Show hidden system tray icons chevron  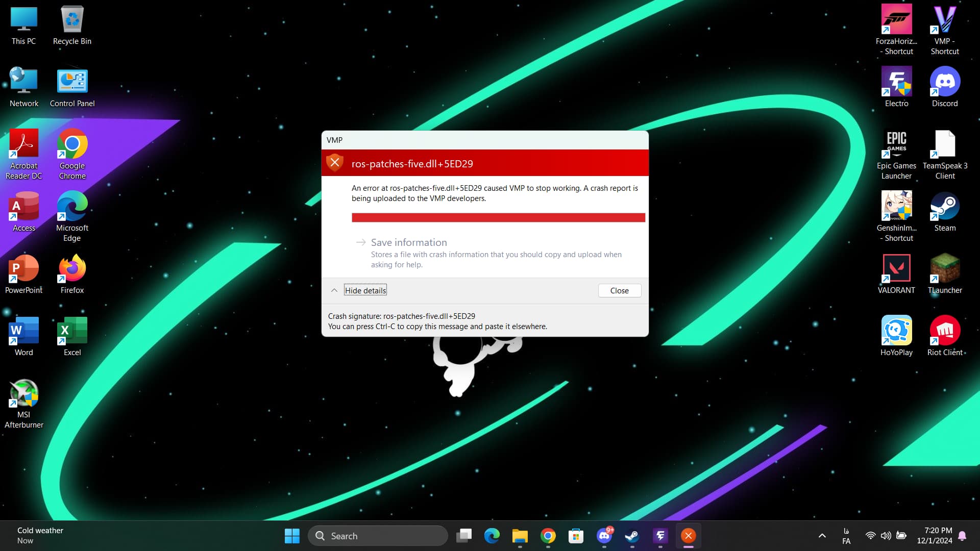(x=822, y=536)
